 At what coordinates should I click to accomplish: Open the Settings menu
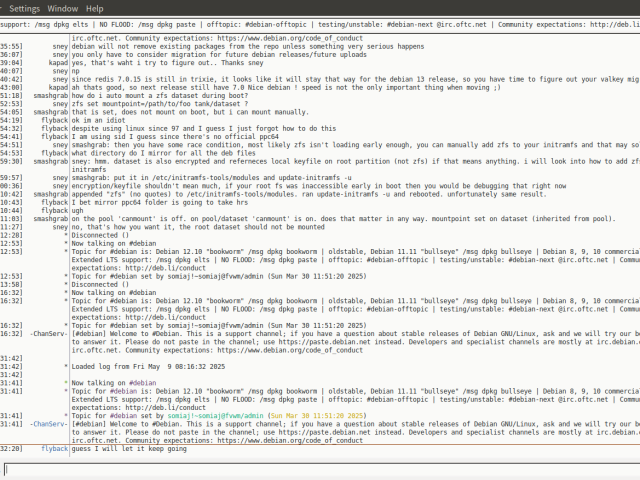[x=24, y=9]
